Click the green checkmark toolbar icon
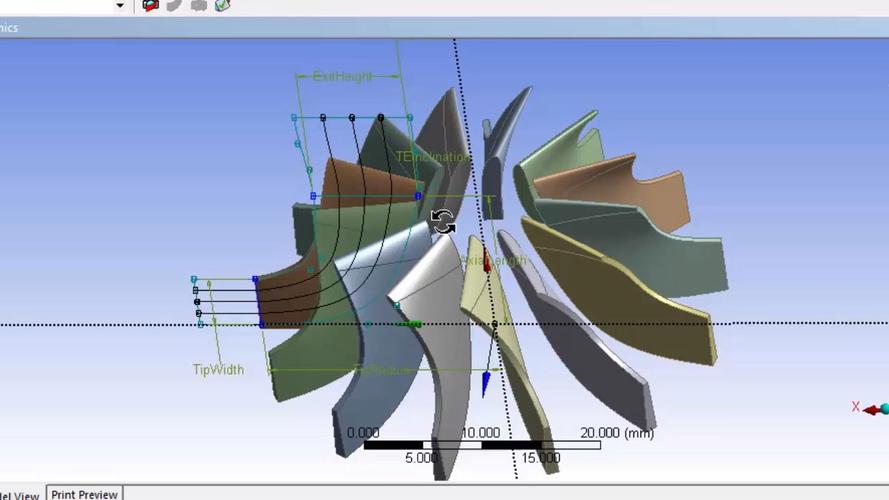The image size is (889, 500). (222, 5)
